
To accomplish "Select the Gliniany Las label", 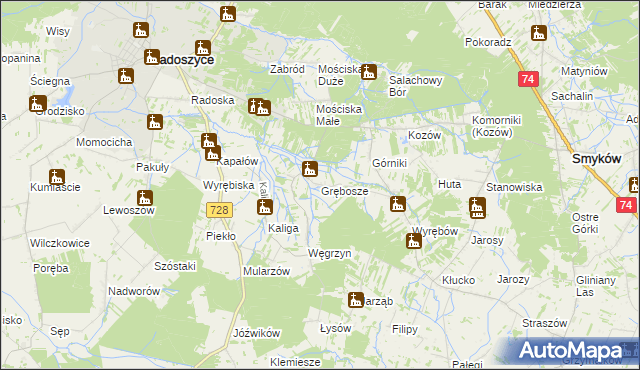I will (596, 286).
